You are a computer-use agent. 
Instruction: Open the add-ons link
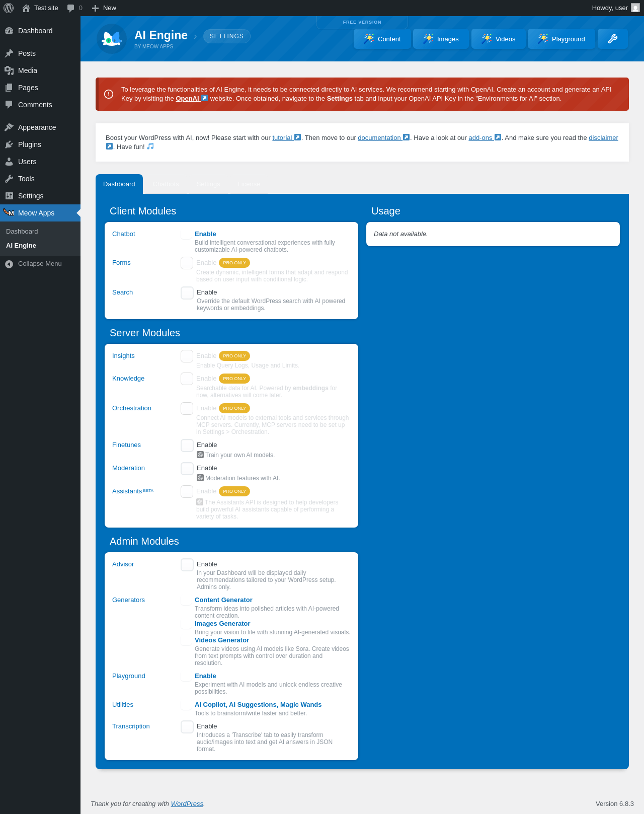[485, 138]
